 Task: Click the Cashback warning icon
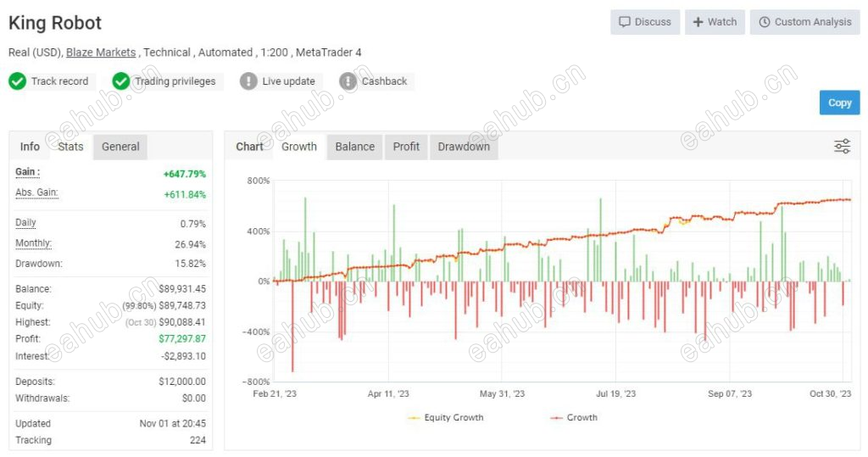348,81
